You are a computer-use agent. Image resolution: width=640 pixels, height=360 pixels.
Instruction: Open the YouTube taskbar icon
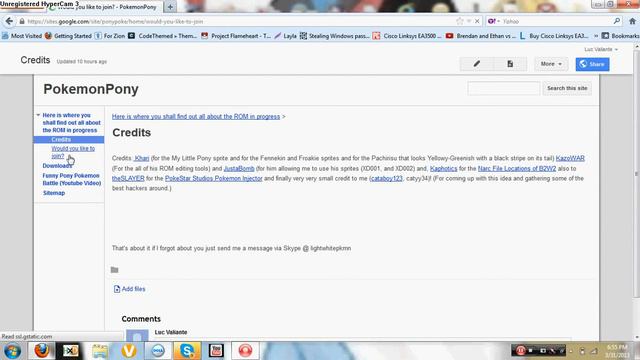click(x=216, y=351)
